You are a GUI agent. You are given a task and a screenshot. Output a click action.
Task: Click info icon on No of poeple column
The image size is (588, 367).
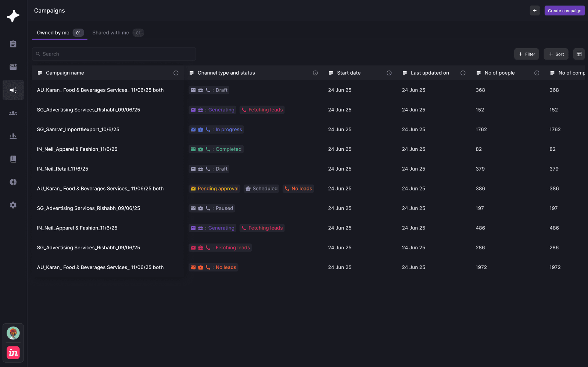point(537,73)
